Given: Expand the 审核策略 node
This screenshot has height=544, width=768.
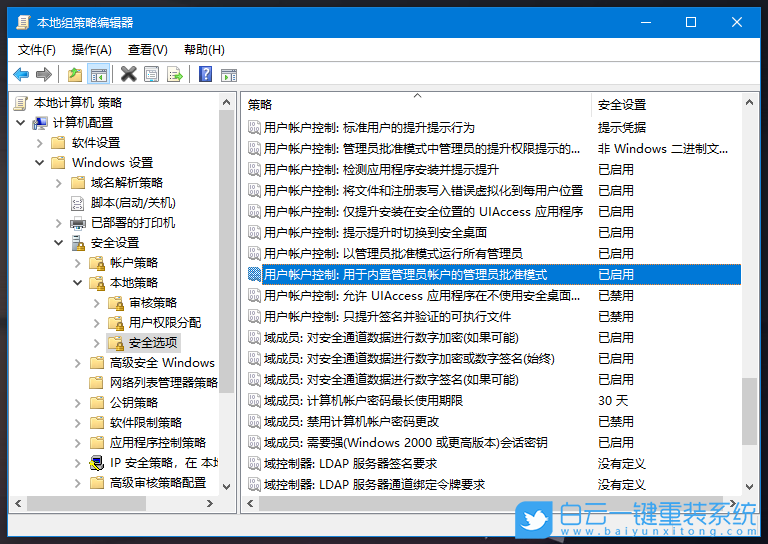Looking at the screenshot, I should pos(97,303).
